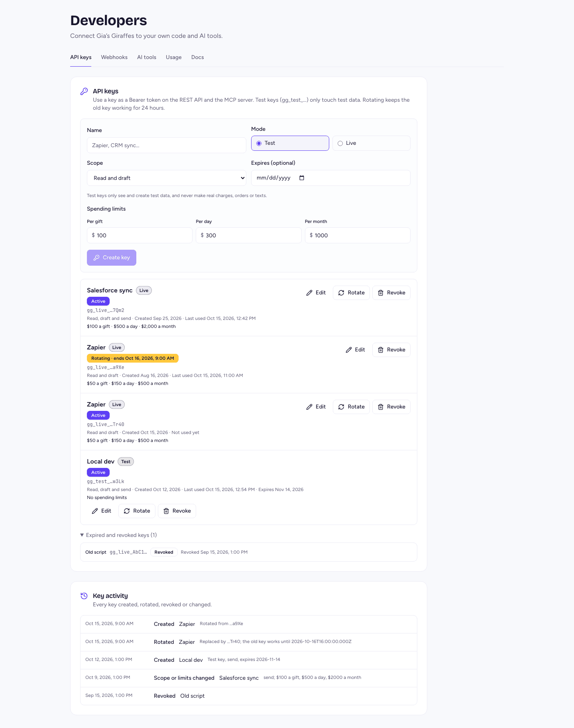This screenshot has width=574, height=728.
Task: Click the key icon beside API keys heading
Action: pyautogui.click(x=84, y=91)
